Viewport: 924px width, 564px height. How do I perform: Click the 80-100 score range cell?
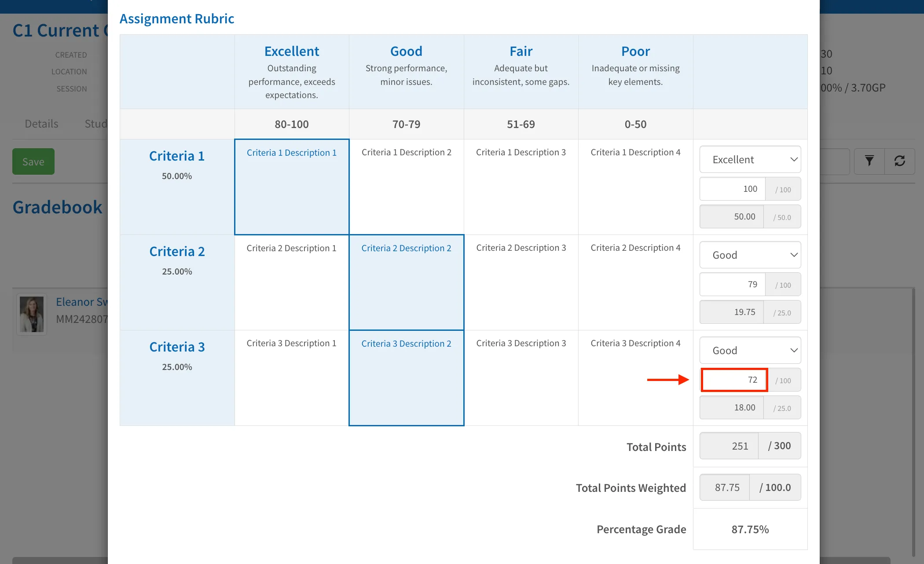coord(292,124)
